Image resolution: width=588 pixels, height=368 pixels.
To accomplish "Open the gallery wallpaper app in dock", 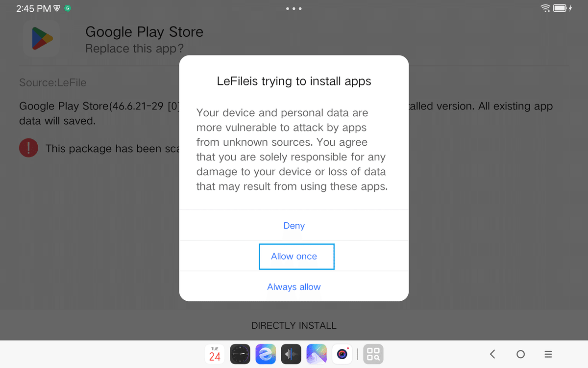I will [317, 354].
